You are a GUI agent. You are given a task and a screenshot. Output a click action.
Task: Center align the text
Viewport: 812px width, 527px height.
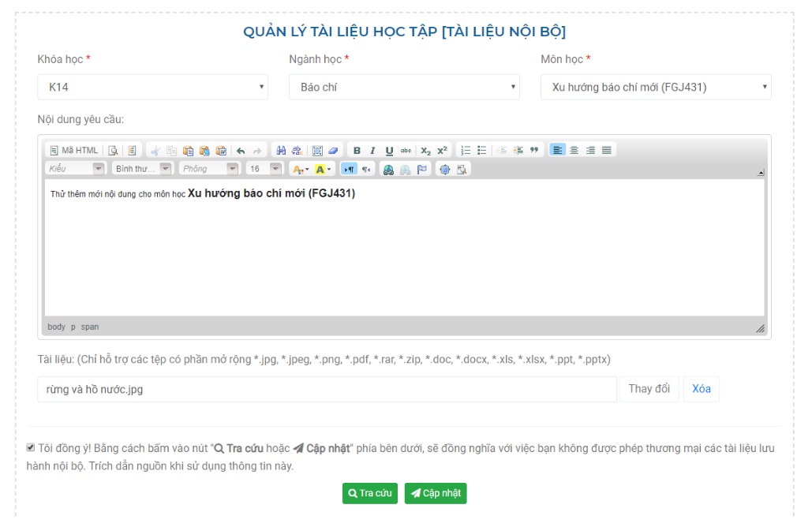574,151
